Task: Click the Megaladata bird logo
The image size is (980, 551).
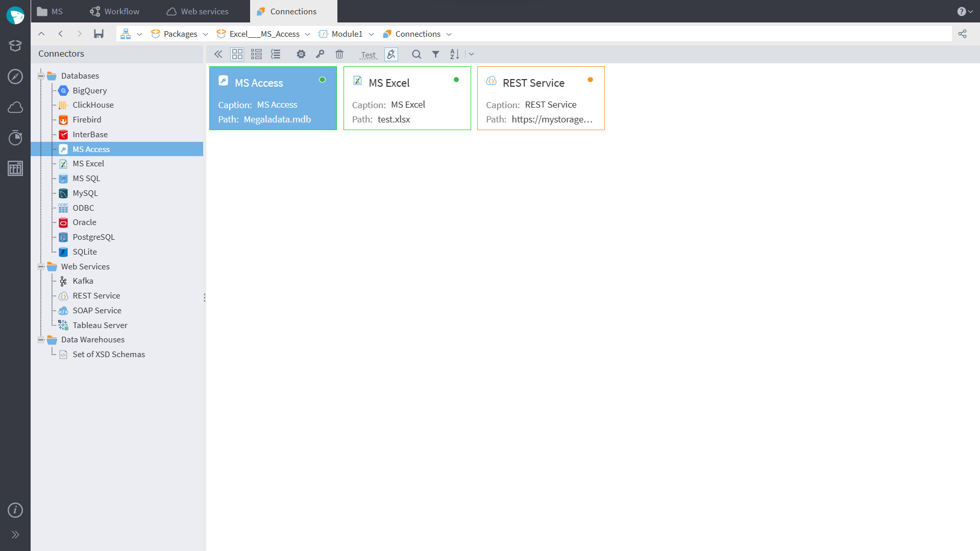Action: (15, 15)
